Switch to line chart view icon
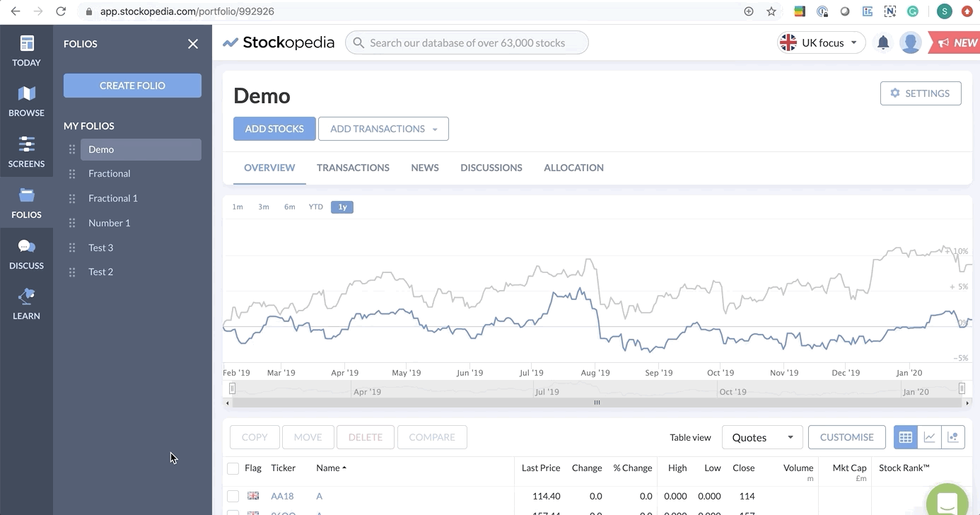The image size is (980, 515). (x=929, y=437)
